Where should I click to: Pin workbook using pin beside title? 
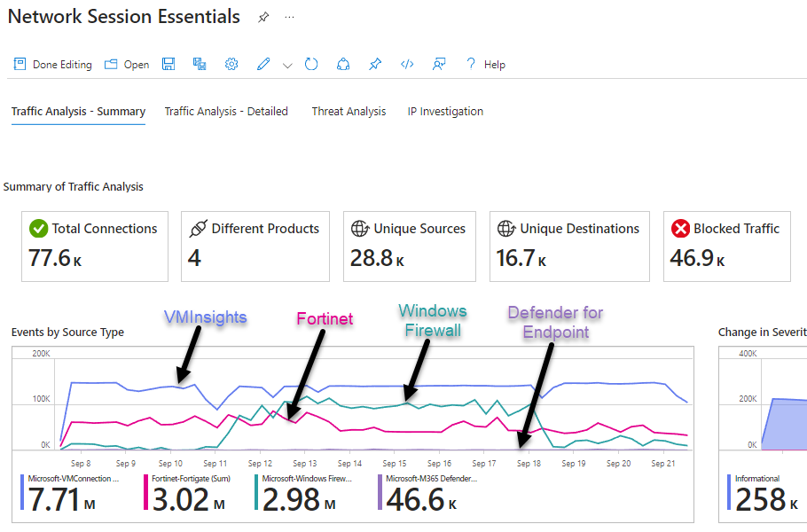(263, 18)
